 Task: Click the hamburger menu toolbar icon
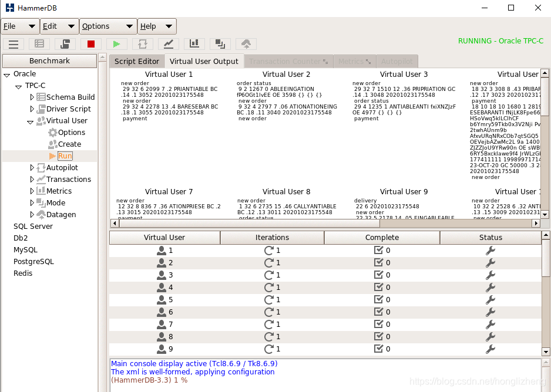[14, 44]
